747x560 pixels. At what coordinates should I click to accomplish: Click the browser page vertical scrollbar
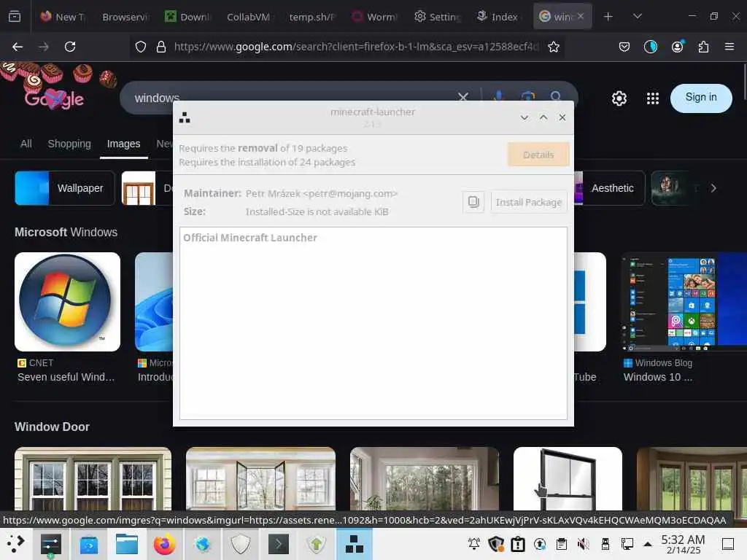coord(743,81)
